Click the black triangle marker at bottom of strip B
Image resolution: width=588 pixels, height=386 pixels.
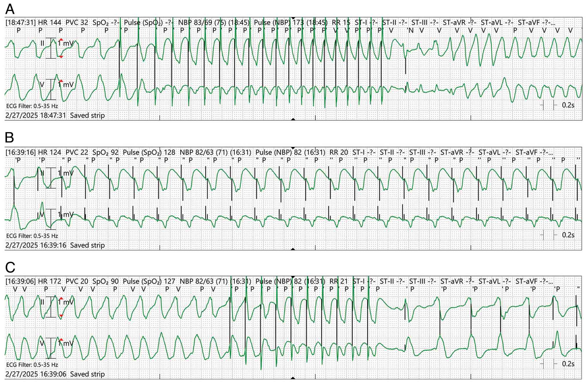coord(293,249)
